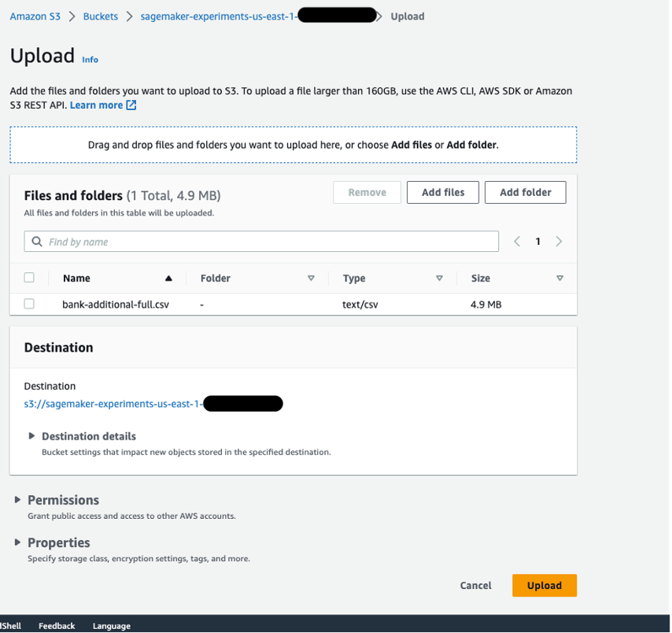The width and height of the screenshot is (672, 633).
Task: Click the Size column sort arrow
Action: click(559, 279)
